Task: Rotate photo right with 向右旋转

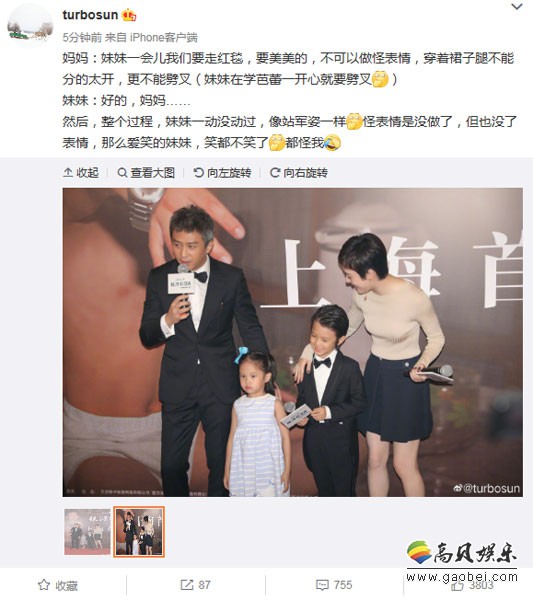Action: 299,173
